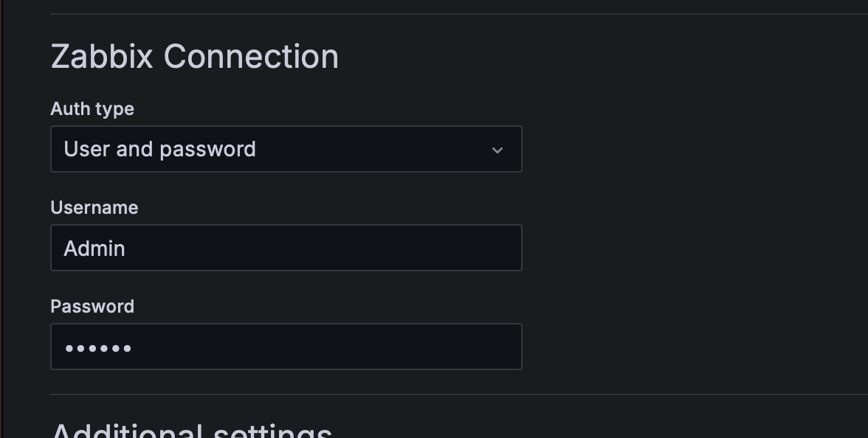The height and width of the screenshot is (438, 868).
Task: Click the 'Username' field label
Action: 94,208
